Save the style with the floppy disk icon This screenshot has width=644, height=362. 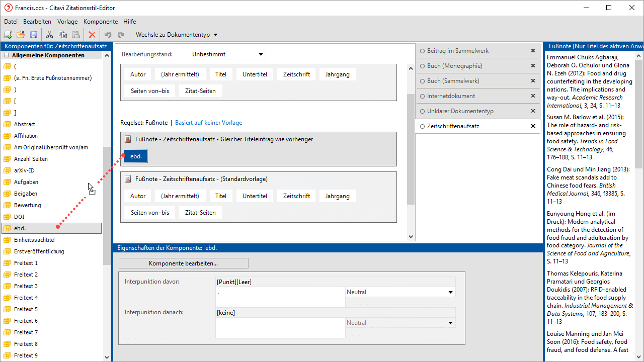coord(34,35)
